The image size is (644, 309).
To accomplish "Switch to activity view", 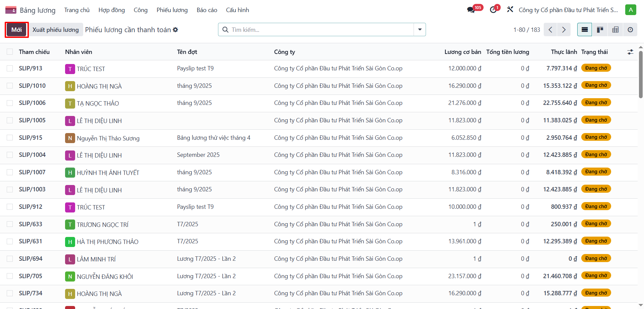I will [630, 30].
